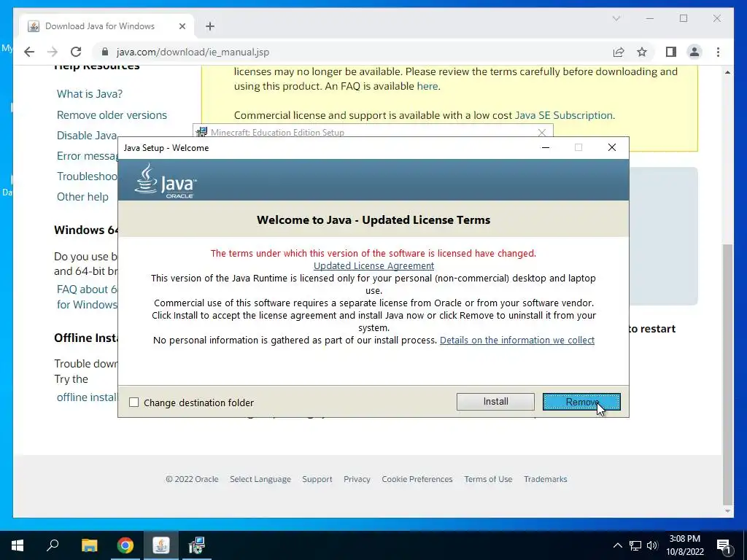Click the page vertical scrollbar thumb

(727, 374)
